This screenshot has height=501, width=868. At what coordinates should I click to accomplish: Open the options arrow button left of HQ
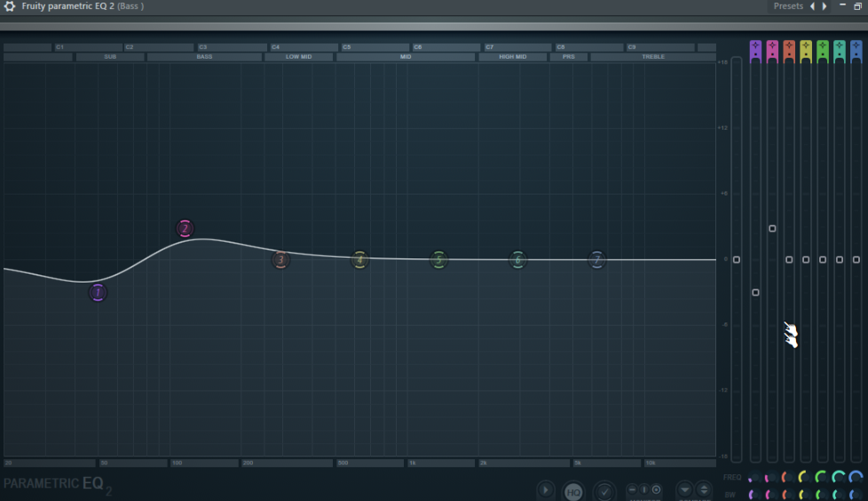pyautogui.click(x=545, y=490)
